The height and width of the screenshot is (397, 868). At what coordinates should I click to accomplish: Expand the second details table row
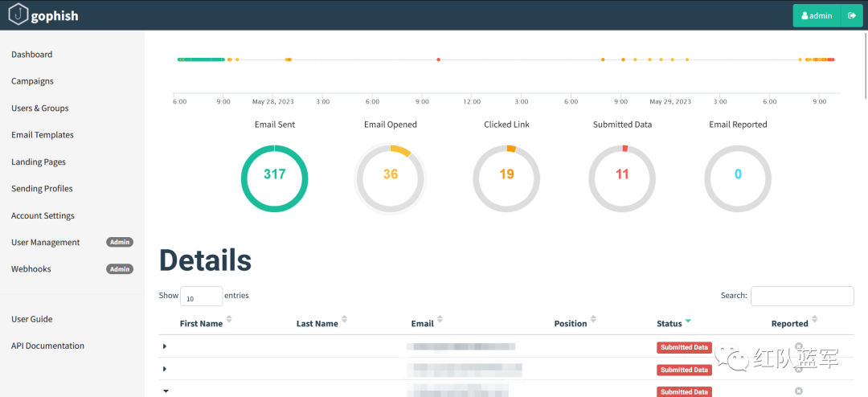(165, 369)
